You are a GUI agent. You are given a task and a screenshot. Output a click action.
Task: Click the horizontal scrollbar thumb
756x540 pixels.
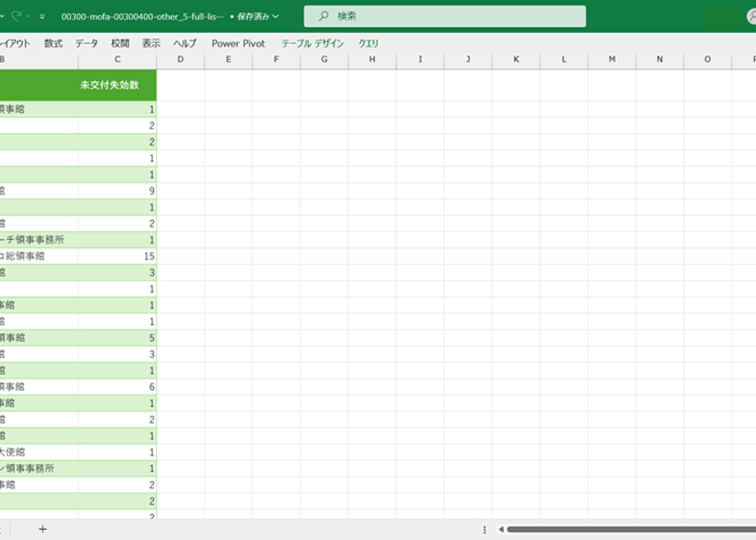(631, 529)
